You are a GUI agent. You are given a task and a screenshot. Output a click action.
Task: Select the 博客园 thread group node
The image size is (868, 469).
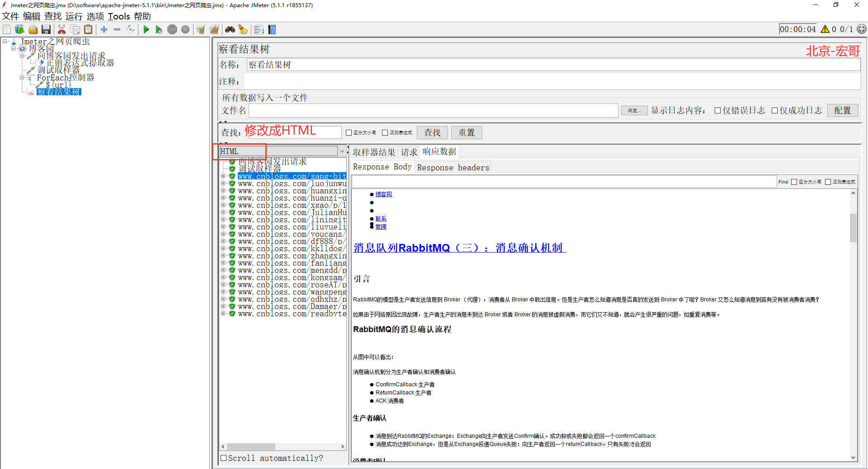pos(41,48)
